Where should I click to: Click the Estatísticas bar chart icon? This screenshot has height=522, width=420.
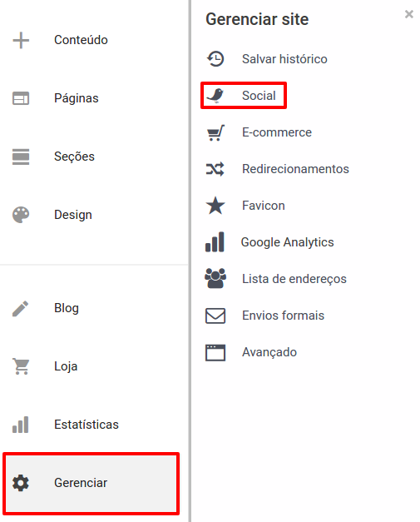click(x=21, y=425)
